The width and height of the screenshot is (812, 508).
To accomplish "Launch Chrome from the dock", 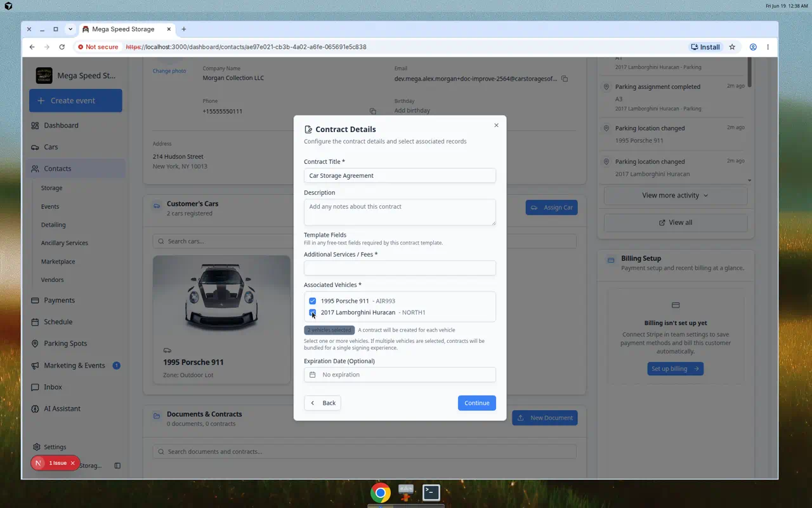I will pos(381,493).
